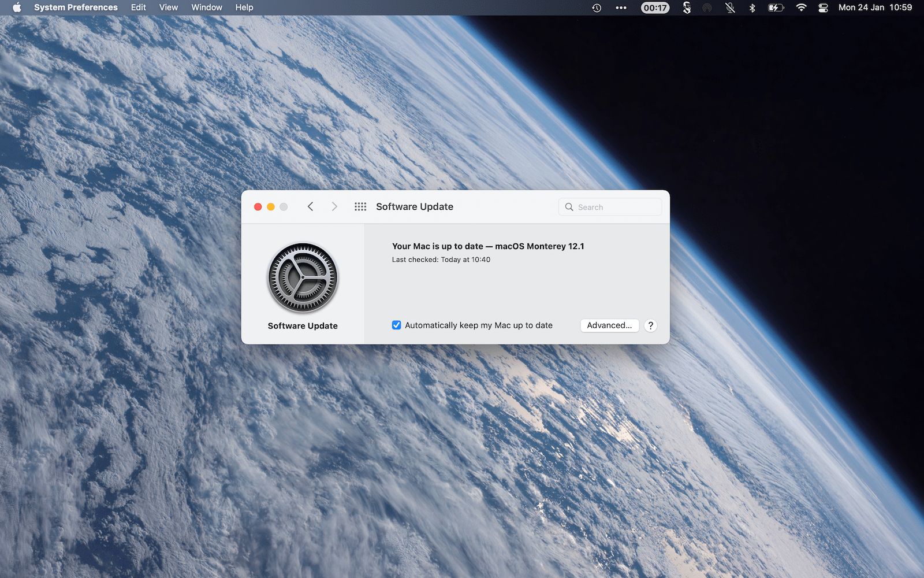Click the bearded face menu bar icon

(687, 8)
